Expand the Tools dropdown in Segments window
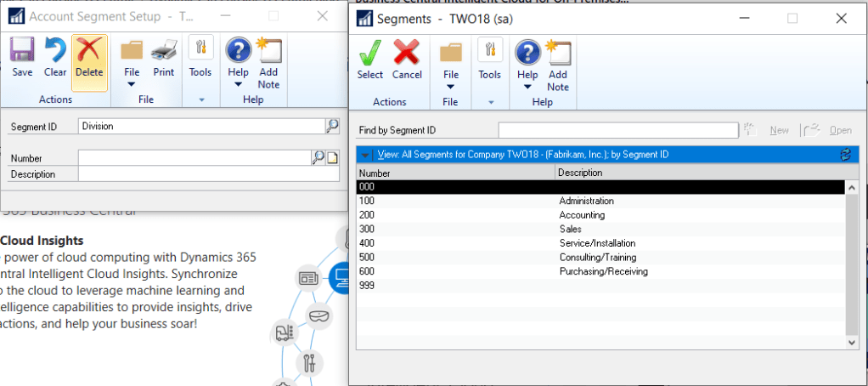Image resolution: width=868 pixels, height=386 pixels. click(490, 102)
